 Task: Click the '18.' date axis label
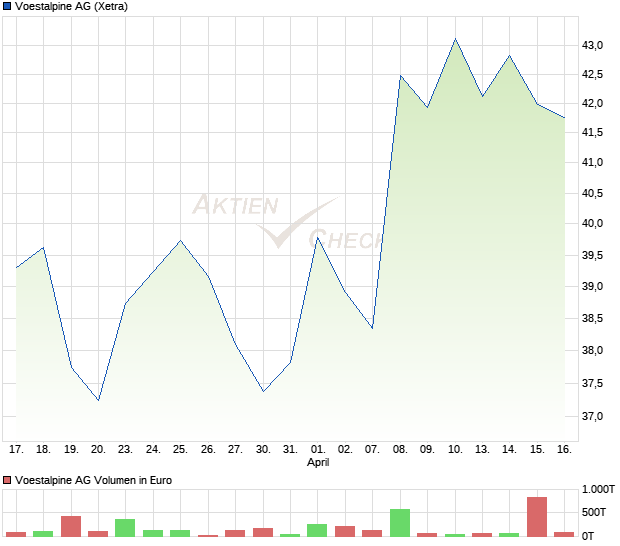pos(43,450)
